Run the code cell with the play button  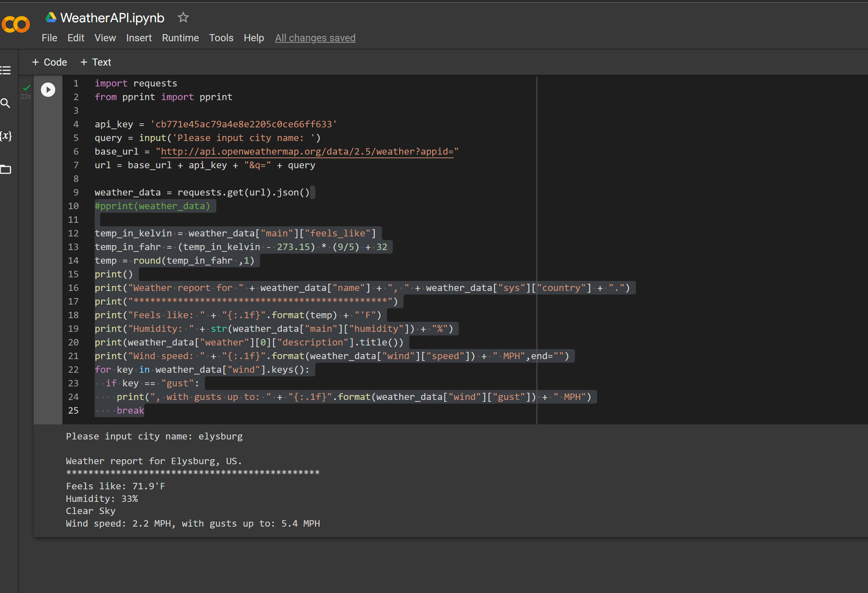[48, 90]
